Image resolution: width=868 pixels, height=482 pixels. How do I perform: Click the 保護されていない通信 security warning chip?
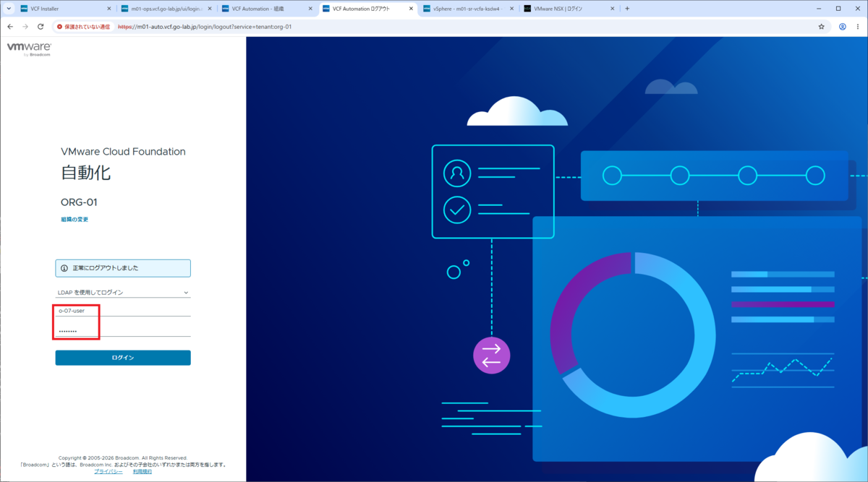point(84,26)
